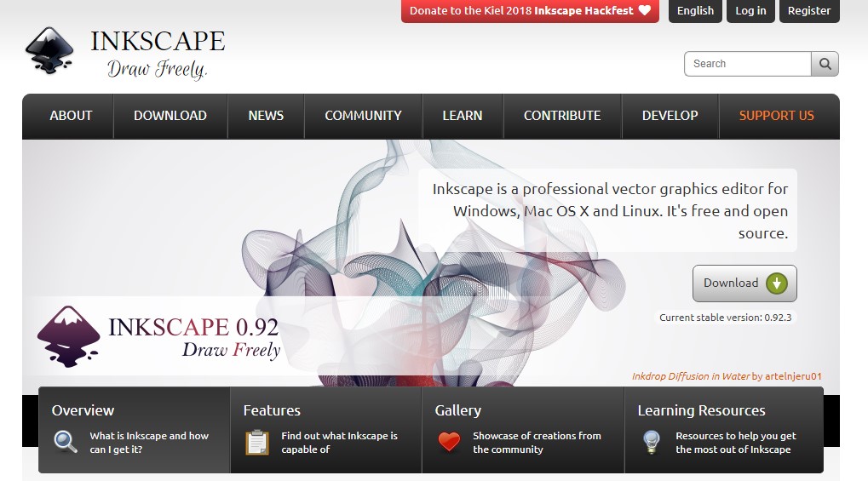Open the Features heading link

click(x=272, y=410)
